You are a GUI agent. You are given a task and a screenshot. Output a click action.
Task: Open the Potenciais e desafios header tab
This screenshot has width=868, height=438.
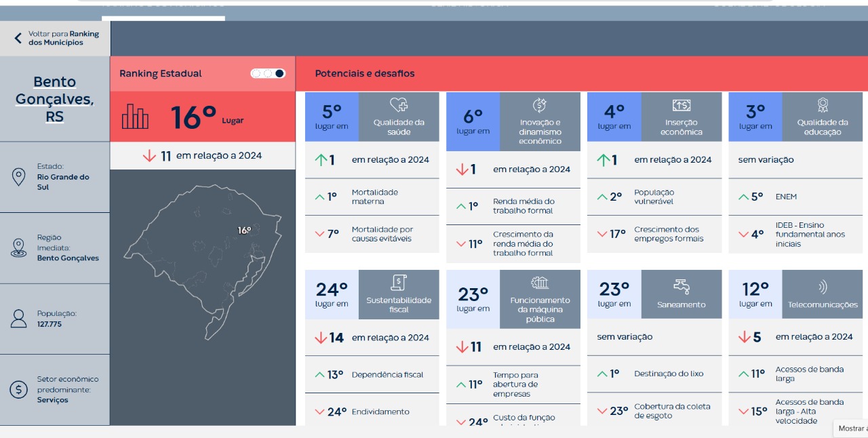pos(365,73)
